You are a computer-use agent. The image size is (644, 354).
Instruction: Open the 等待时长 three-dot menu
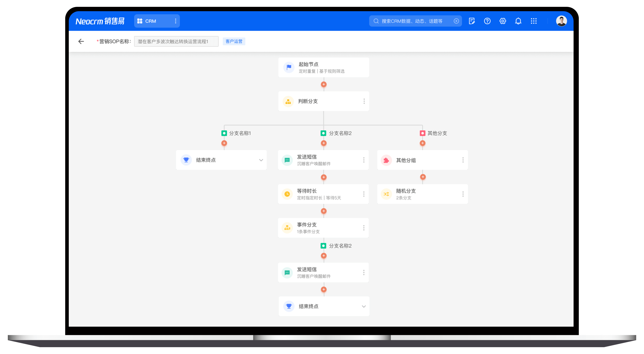(364, 194)
